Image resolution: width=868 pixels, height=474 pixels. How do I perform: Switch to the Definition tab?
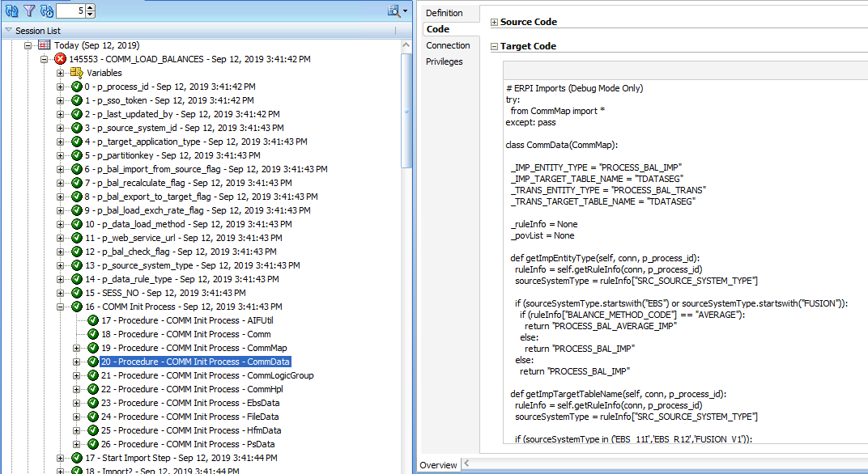[x=444, y=13]
